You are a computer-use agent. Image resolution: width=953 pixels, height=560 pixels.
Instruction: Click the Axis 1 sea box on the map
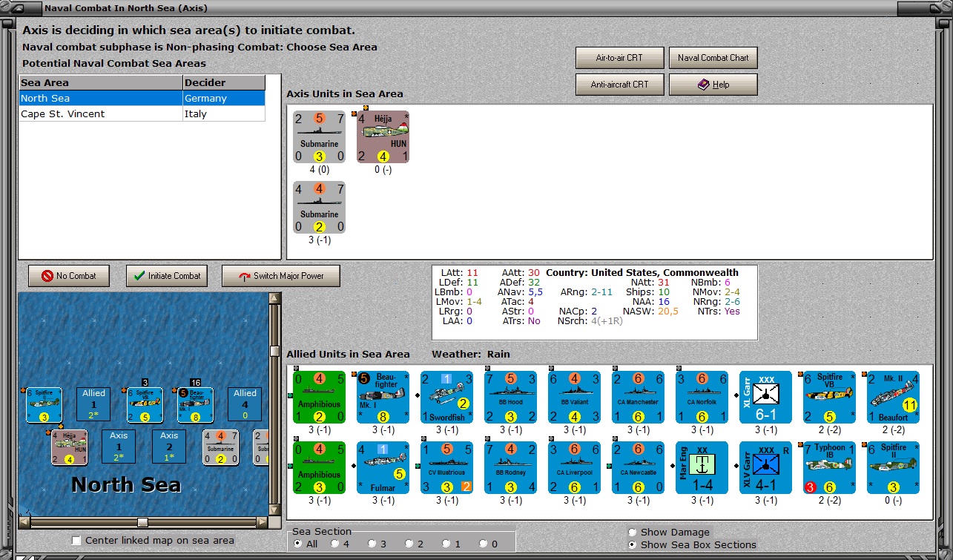[x=119, y=446]
